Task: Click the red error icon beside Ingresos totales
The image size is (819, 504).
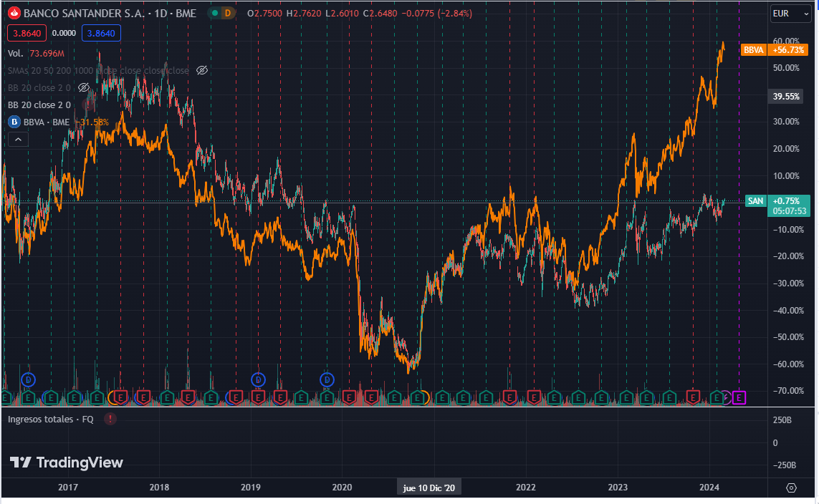Action: (110, 419)
